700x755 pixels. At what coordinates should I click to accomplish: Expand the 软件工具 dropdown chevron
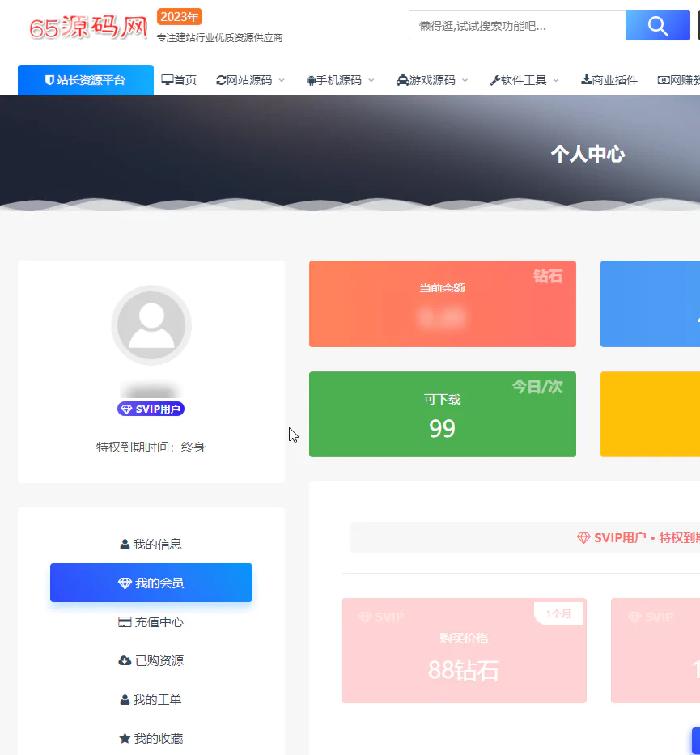pyautogui.click(x=556, y=80)
